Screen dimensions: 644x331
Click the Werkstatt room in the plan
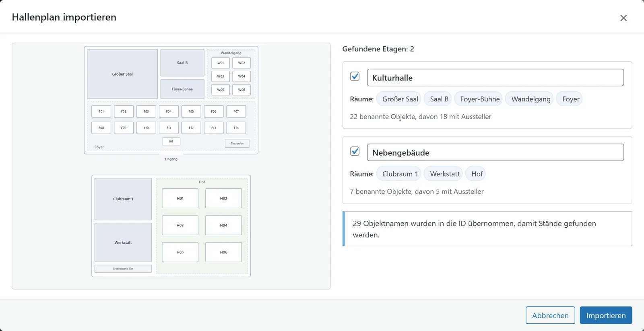click(x=123, y=243)
